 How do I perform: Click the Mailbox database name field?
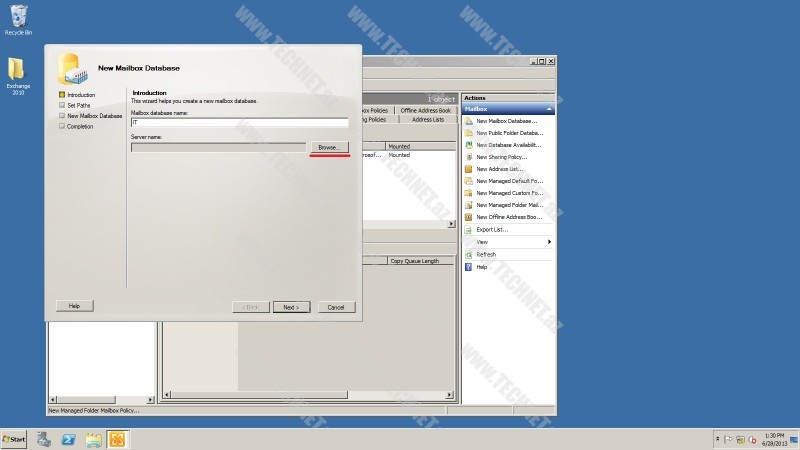pyautogui.click(x=239, y=123)
